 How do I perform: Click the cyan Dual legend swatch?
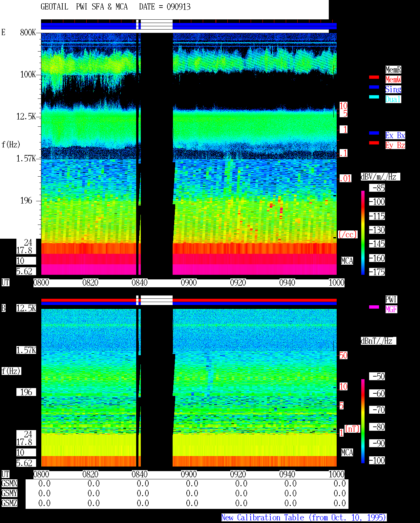click(374, 97)
